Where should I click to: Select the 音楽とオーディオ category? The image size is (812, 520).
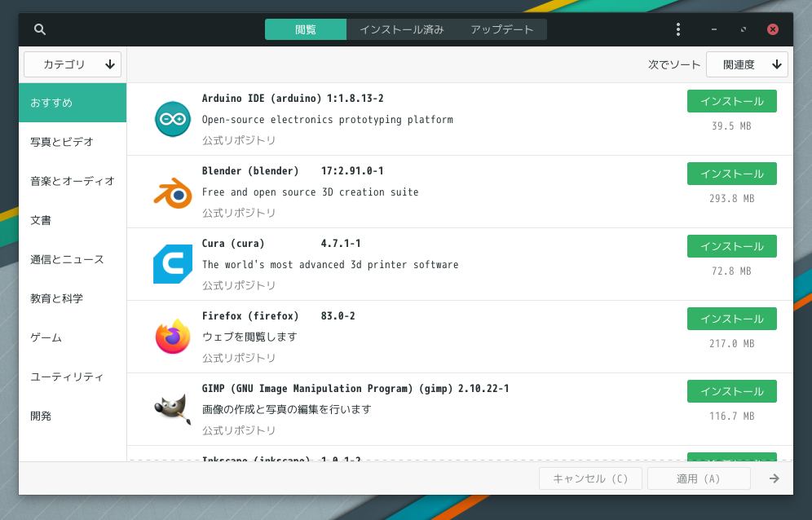tap(73, 181)
